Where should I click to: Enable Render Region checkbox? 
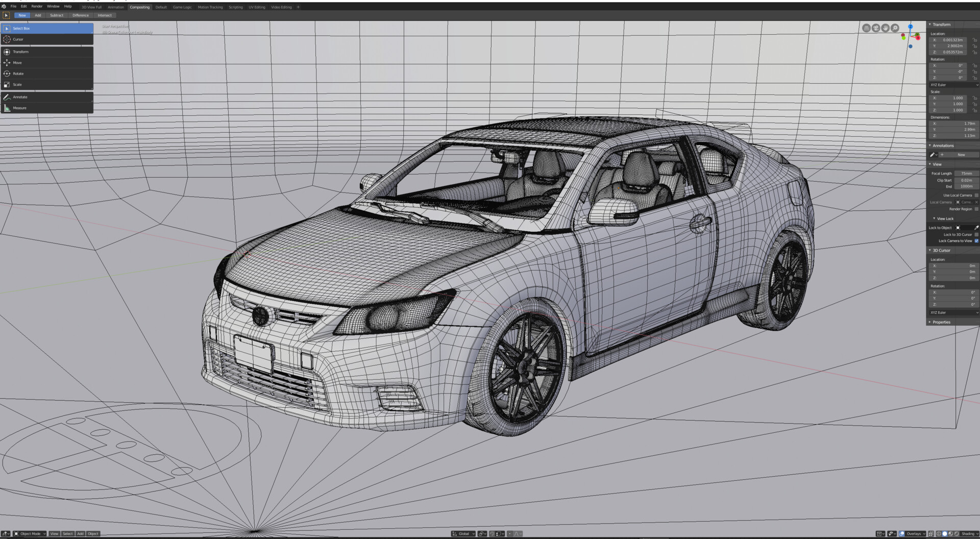coord(976,209)
